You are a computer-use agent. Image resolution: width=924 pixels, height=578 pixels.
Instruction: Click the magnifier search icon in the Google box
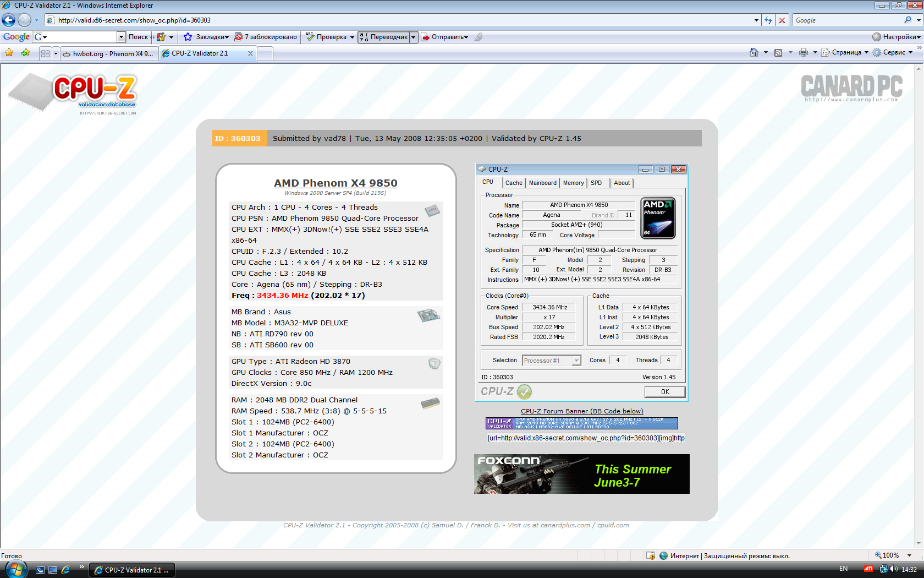coord(908,20)
